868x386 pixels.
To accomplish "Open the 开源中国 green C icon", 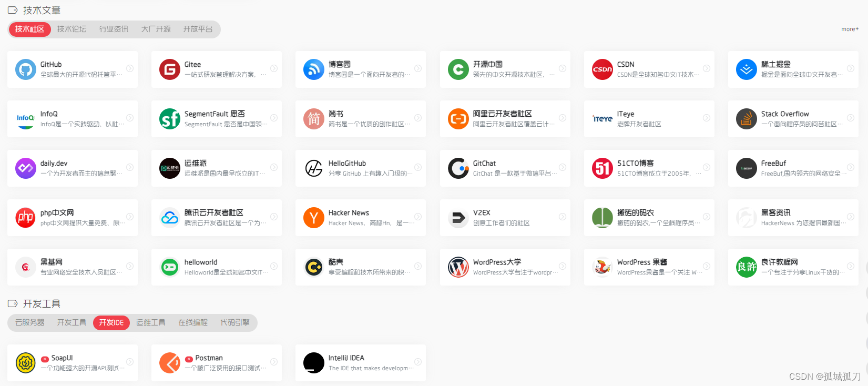I will click(x=458, y=69).
